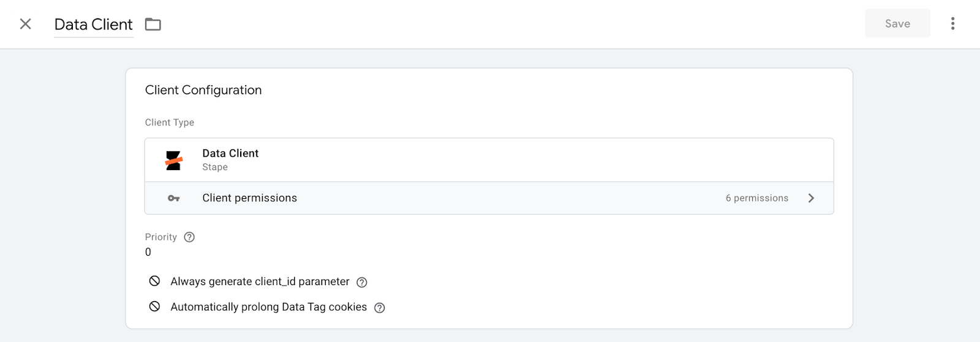Click the Priority value 0
This screenshot has height=342, width=980.
(148, 252)
